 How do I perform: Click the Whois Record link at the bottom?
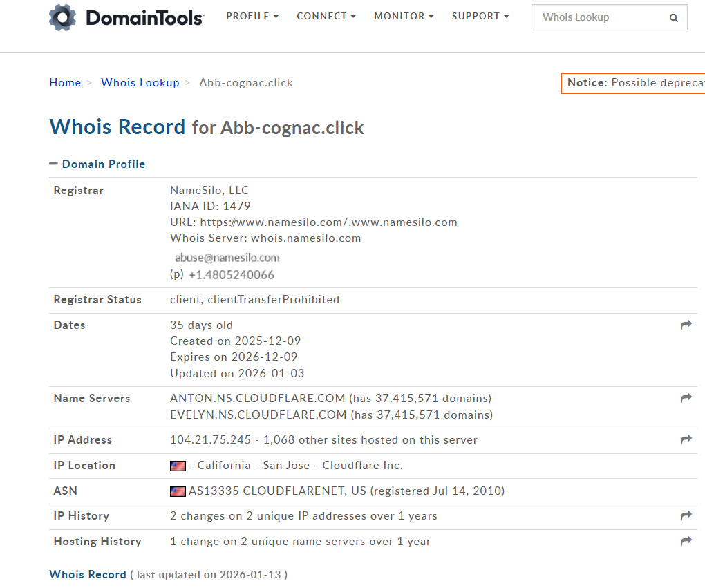(x=88, y=574)
